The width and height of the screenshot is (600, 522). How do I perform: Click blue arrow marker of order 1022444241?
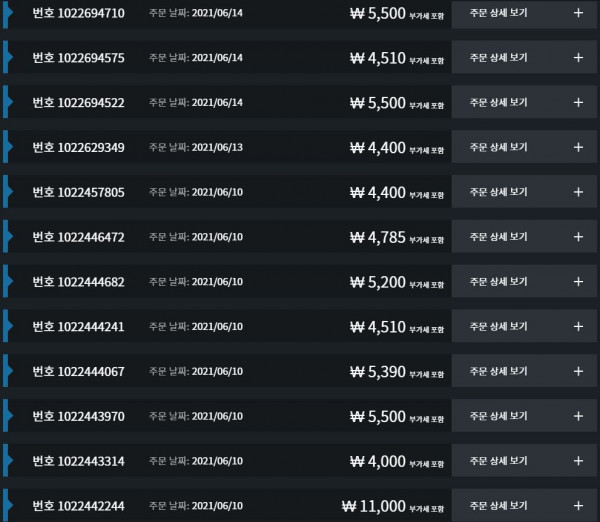(x=8, y=326)
